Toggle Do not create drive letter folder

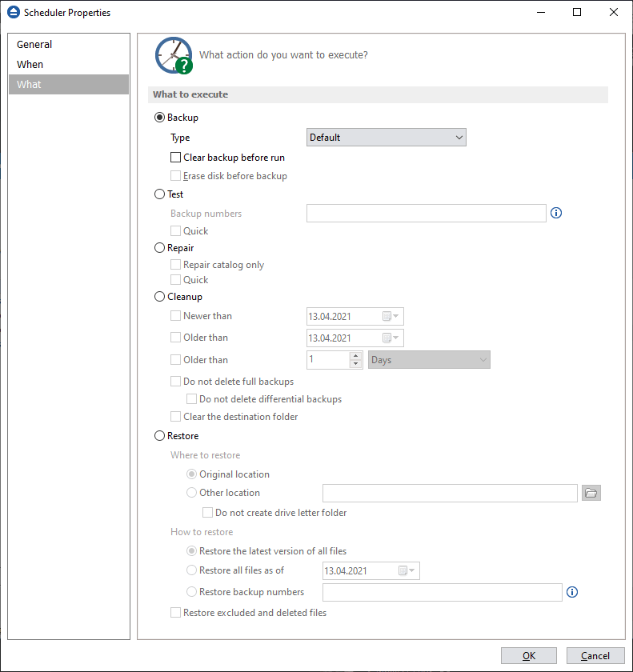207,513
